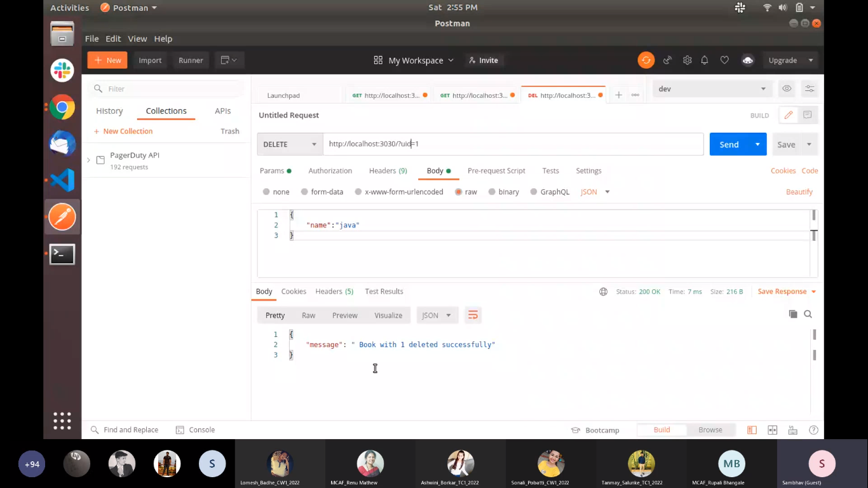This screenshot has width=868, height=488.
Task: Click the orange sync icon
Action: [646, 60]
